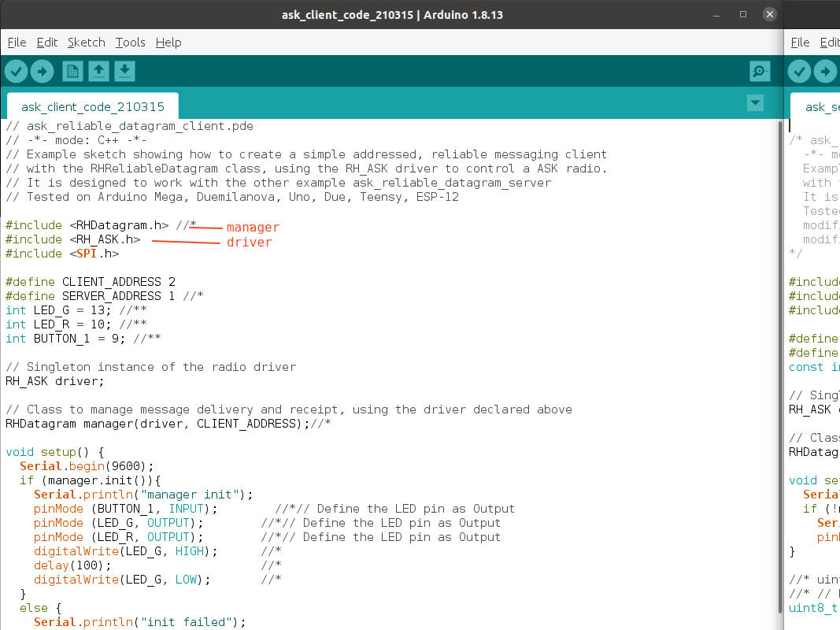Open a sketch with the up-arrow icon
840x630 pixels.
pyautogui.click(x=98, y=71)
